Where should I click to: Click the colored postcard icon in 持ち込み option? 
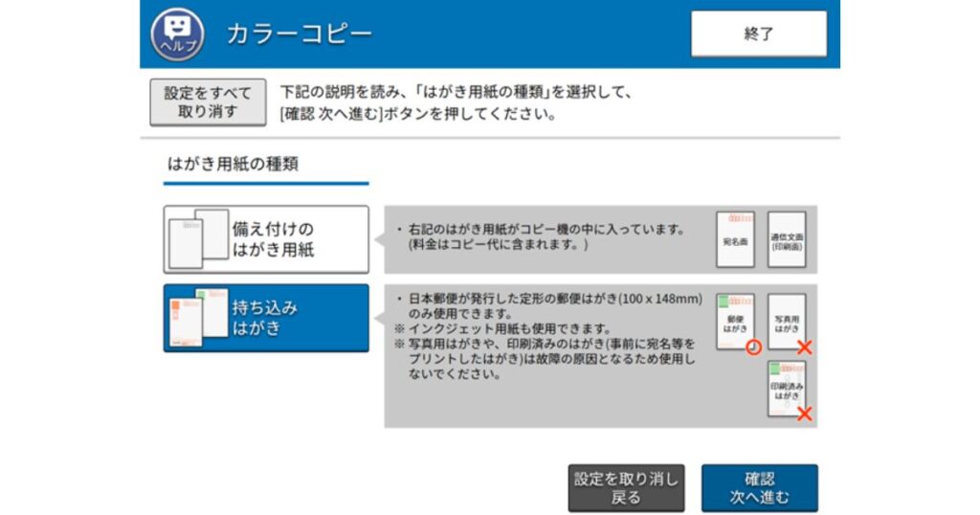click(x=199, y=318)
